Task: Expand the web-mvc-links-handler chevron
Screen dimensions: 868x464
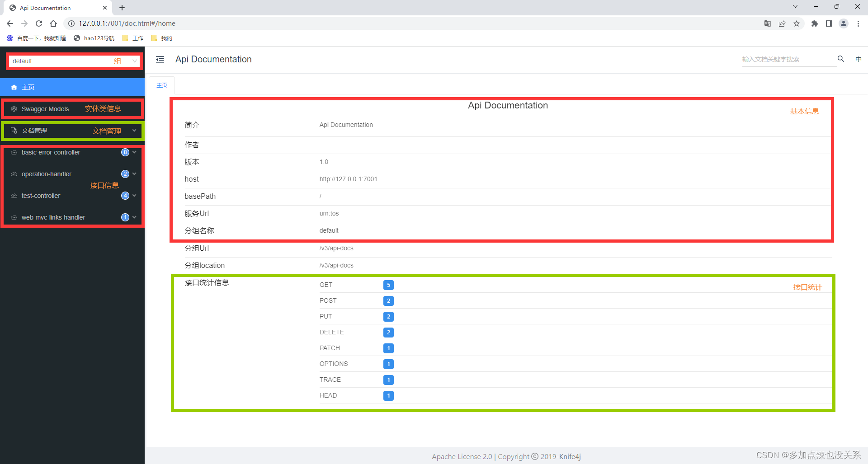Action: [x=134, y=217]
